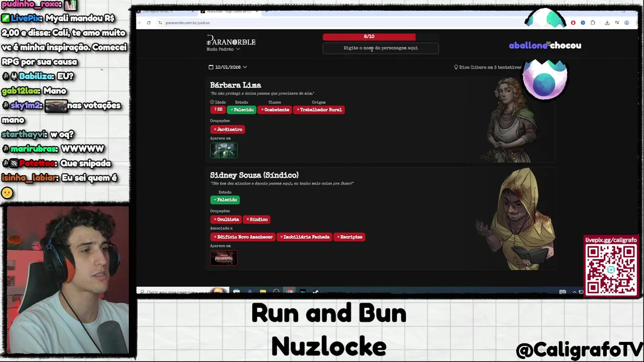
Task: Switch to the Página Inicial tab
Action: tap(166, 11)
